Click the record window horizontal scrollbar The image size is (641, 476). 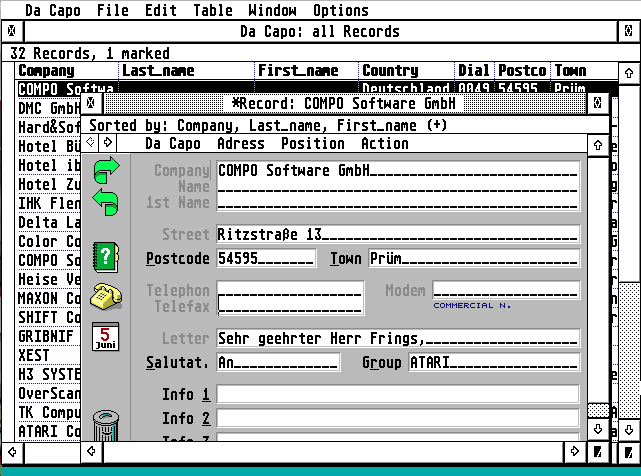[334, 452]
